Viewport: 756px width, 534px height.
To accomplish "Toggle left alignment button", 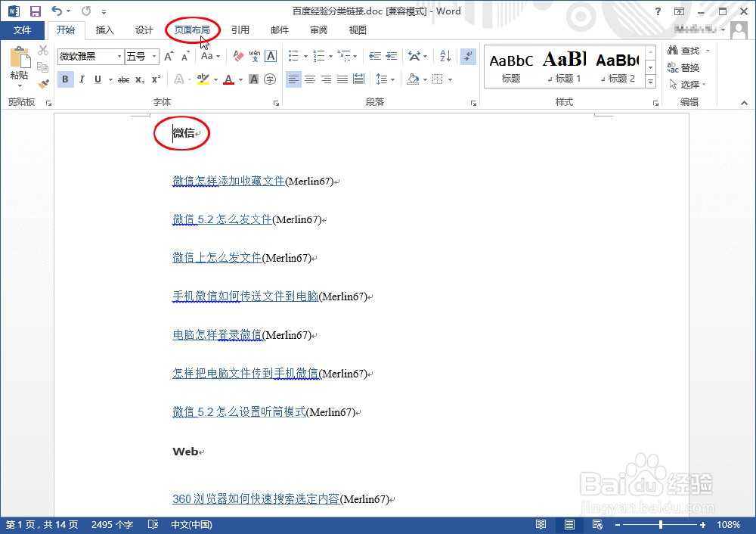I will pos(293,79).
